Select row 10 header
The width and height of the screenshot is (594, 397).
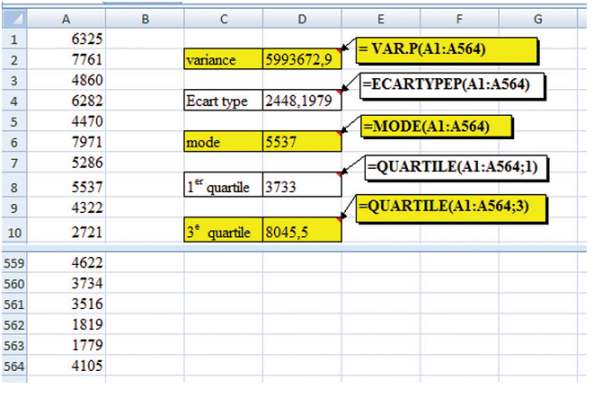pyautogui.click(x=14, y=230)
